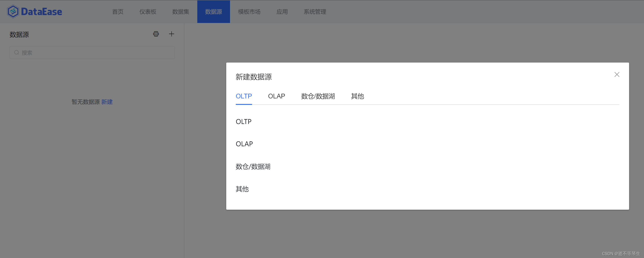Open the 应用 menu item
The width and height of the screenshot is (644, 258).
pos(282,12)
